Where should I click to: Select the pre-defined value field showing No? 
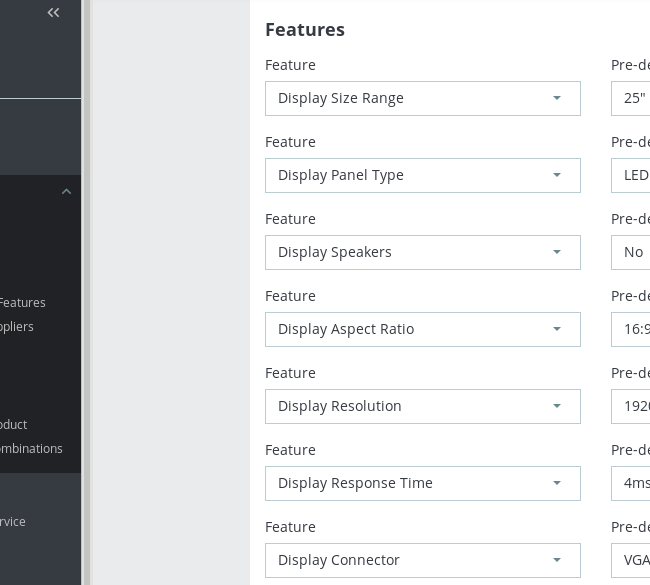pyautogui.click(x=633, y=252)
